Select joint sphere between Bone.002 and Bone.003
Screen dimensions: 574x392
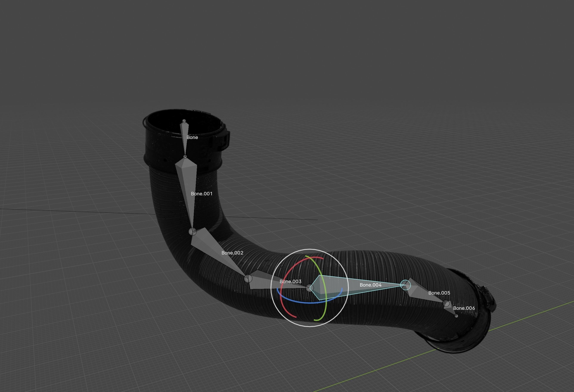coord(248,278)
